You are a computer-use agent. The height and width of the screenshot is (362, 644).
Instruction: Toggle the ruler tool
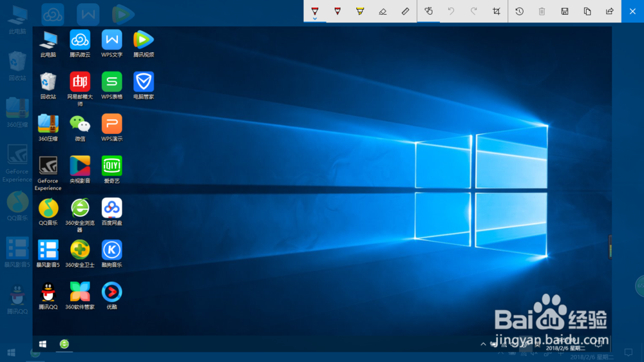(x=405, y=11)
